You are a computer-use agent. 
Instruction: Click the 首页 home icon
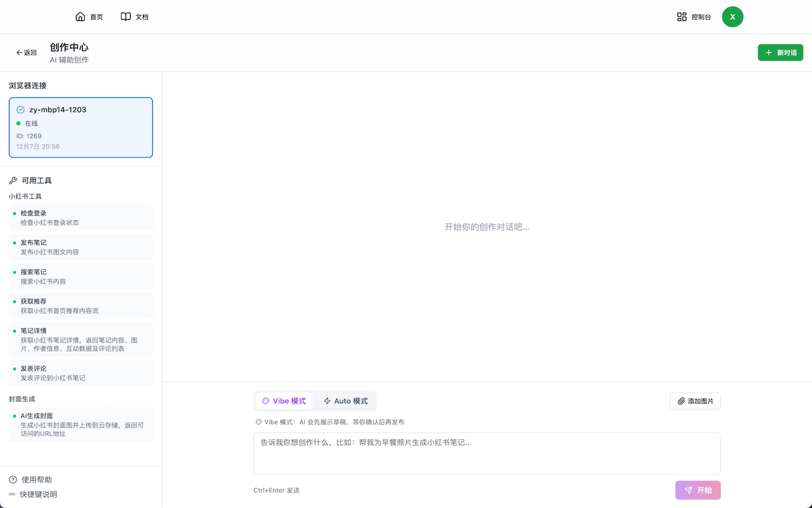point(80,16)
